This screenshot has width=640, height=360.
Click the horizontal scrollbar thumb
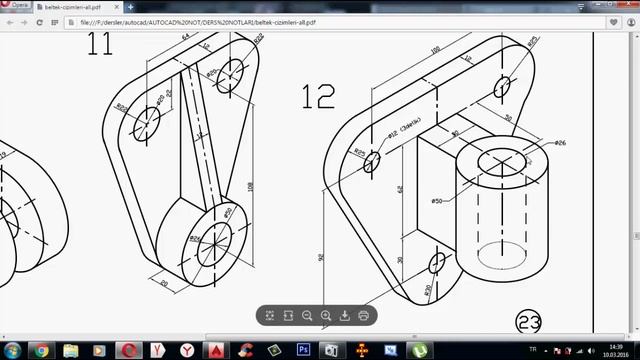(414, 337)
